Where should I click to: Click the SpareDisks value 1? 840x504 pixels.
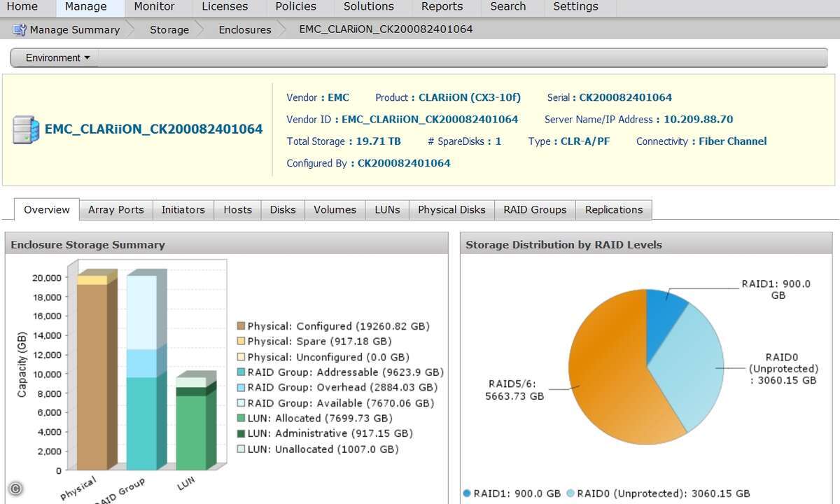click(498, 141)
